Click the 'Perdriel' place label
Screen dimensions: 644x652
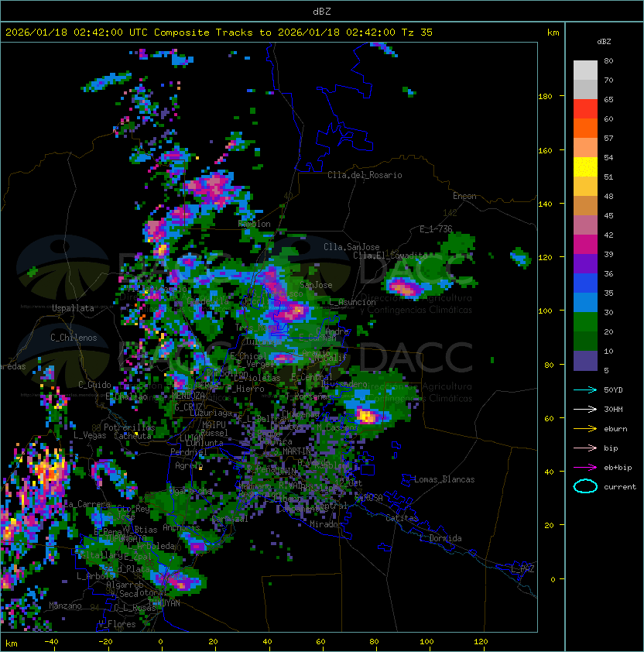(x=189, y=452)
